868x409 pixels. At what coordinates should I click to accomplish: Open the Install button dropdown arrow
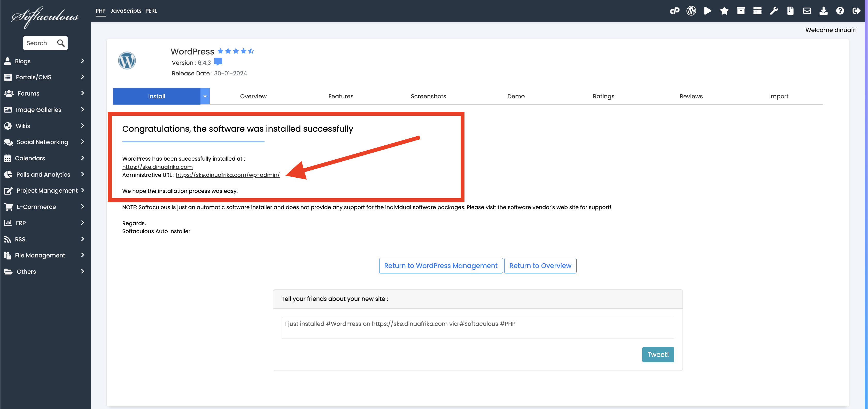(x=205, y=96)
